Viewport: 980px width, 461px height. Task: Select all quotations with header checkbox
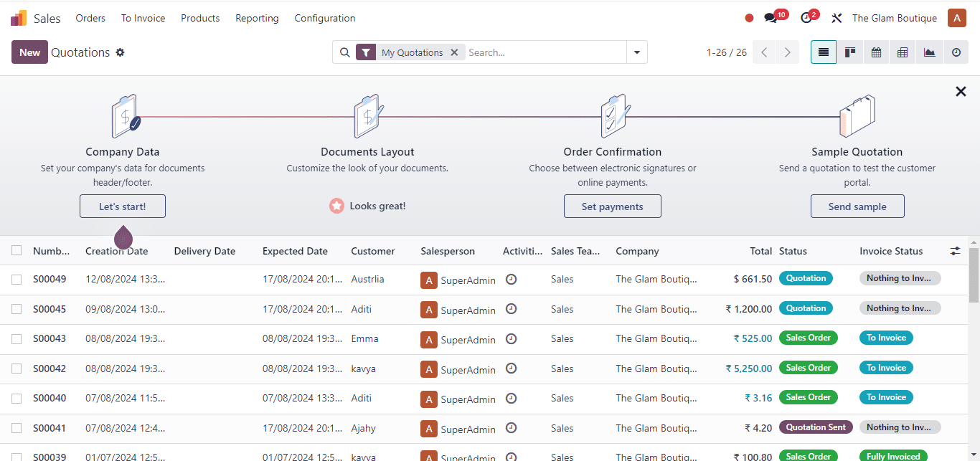17,250
